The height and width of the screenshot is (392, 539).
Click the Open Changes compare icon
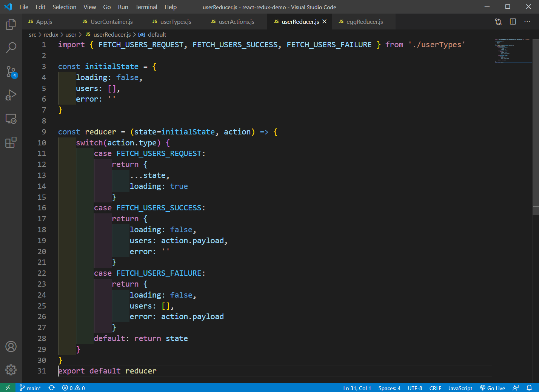498,22
